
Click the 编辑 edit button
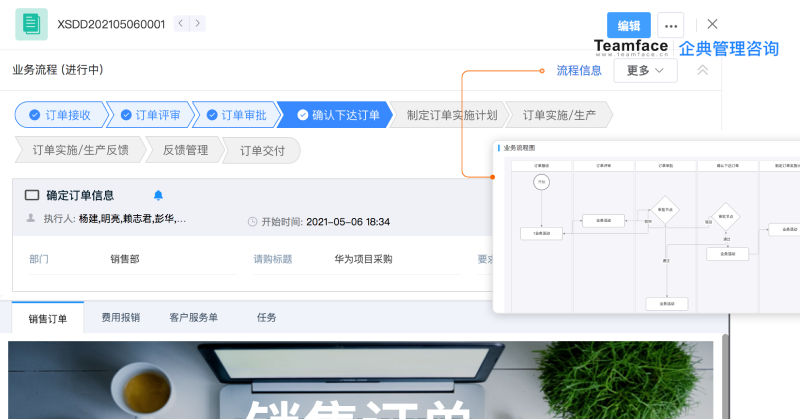628,25
